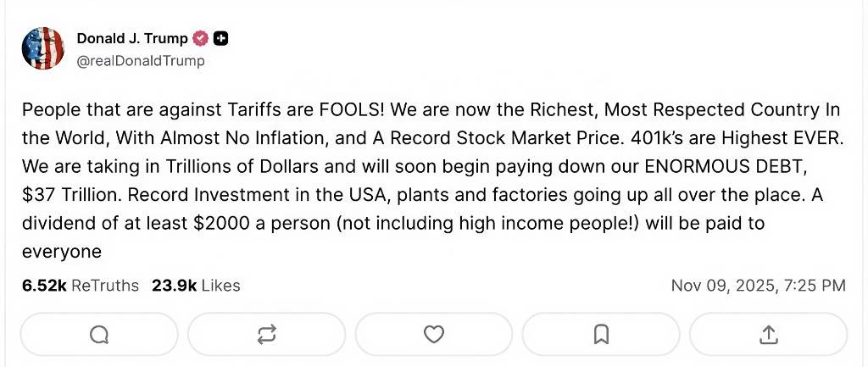Open the Donald J. Trump display name
This screenshot has height=367, width=868.
(x=132, y=38)
